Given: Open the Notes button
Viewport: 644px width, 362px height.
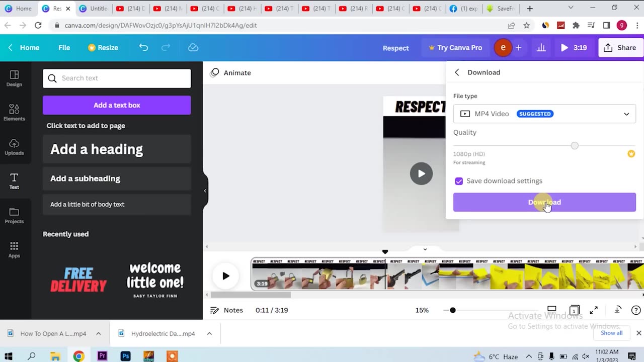Looking at the screenshot, I should [x=226, y=310].
